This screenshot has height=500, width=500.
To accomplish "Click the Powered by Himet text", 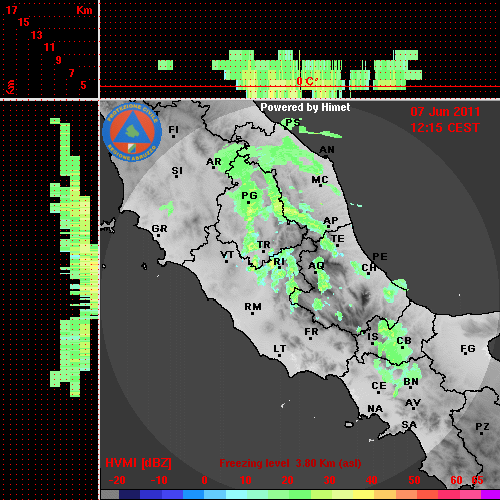I will click(x=305, y=107).
